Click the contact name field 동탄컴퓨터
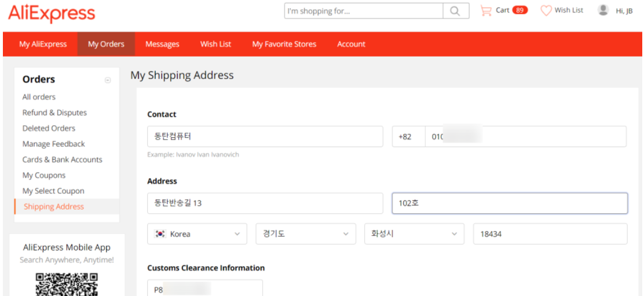The image size is (644, 296). [265, 136]
